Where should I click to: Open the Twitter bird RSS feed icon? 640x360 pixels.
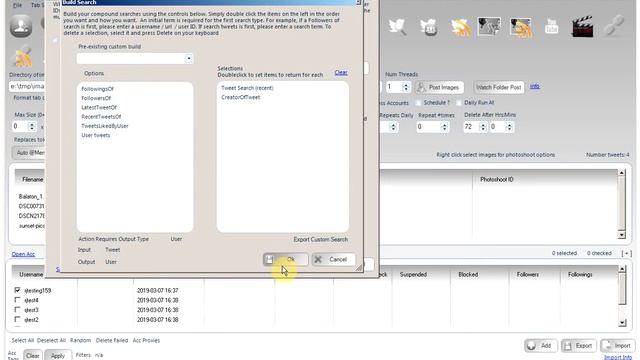[x=461, y=27]
